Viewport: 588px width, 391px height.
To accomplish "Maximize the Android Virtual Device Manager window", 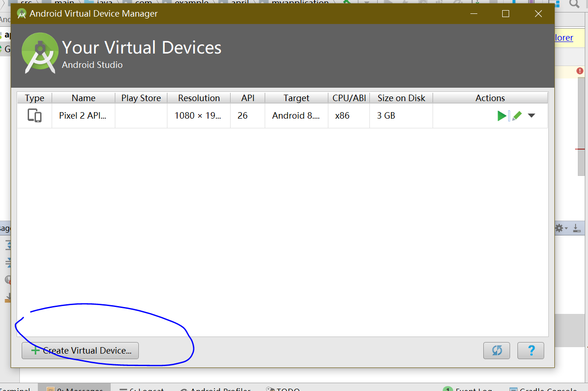I will [x=505, y=14].
